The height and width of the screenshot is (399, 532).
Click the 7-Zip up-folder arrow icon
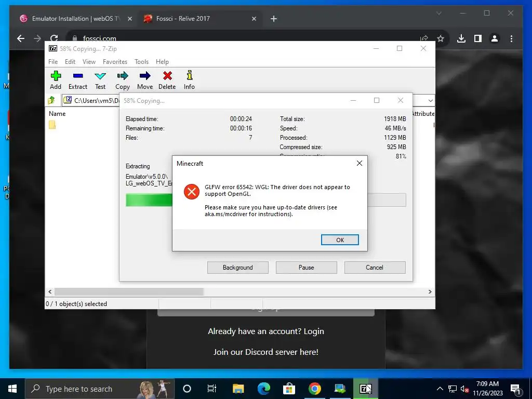pyautogui.click(x=51, y=100)
